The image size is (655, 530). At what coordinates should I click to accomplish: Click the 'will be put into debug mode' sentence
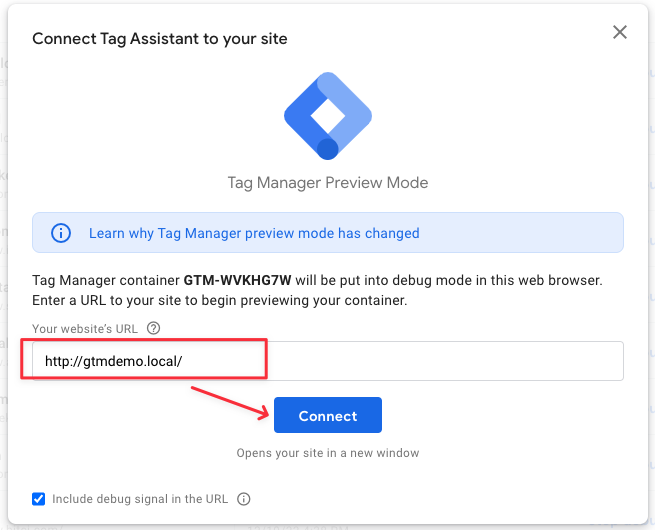point(449,280)
